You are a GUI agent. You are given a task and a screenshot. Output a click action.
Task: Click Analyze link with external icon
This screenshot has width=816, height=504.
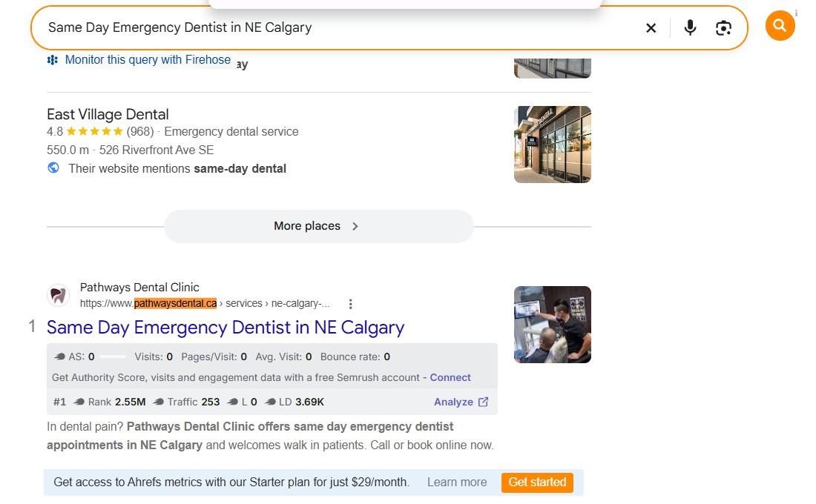[x=461, y=402]
